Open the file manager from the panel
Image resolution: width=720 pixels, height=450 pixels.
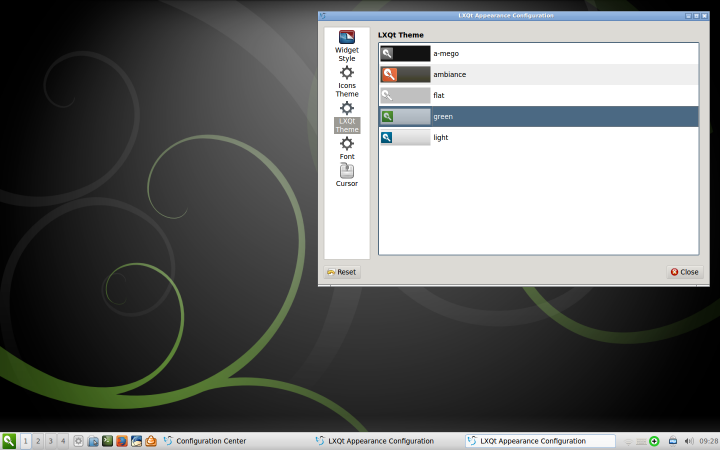point(93,441)
